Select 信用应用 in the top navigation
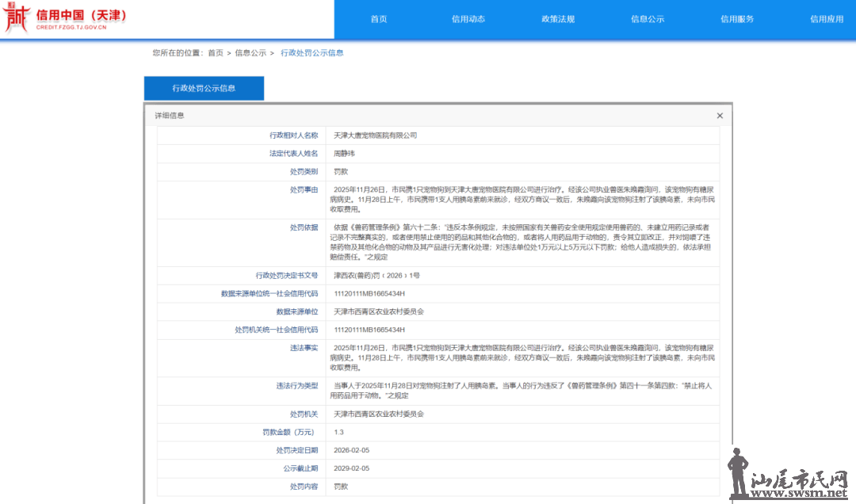 click(826, 19)
